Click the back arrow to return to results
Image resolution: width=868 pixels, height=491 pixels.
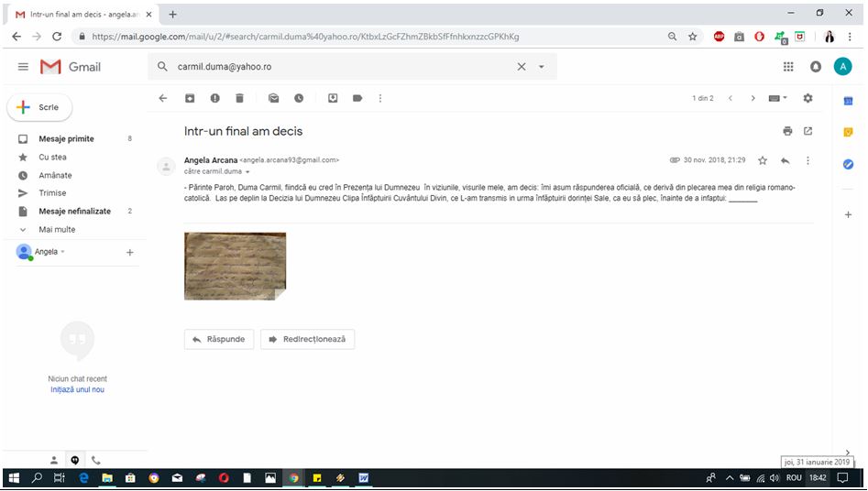(x=163, y=98)
